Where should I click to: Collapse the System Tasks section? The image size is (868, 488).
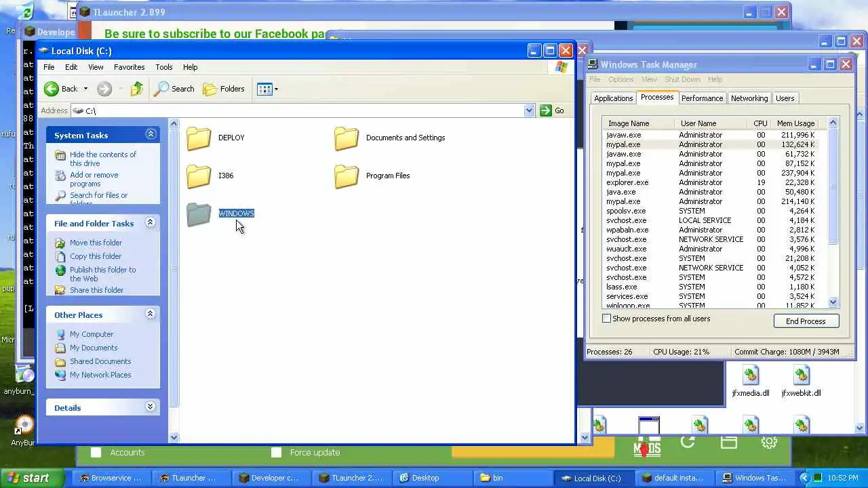(151, 135)
